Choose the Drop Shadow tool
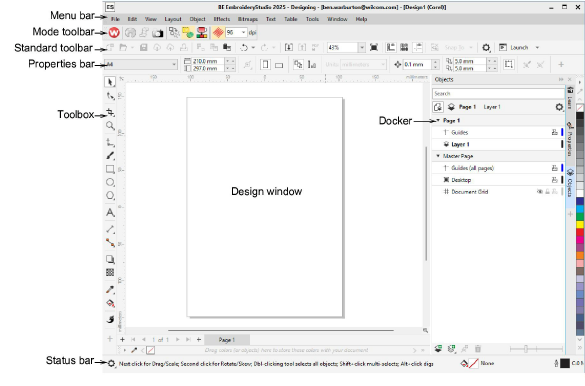 click(110, 259)
